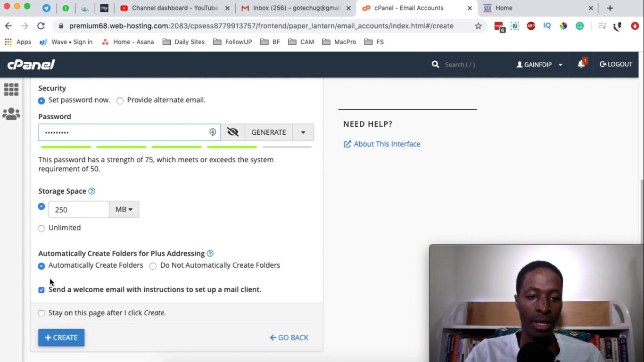Image resolution: width=644 pixels, height=362 pixels.
Task: Open the User Manager people icon in sidebar
Action: pyautogui.click(x=11, y=114)
